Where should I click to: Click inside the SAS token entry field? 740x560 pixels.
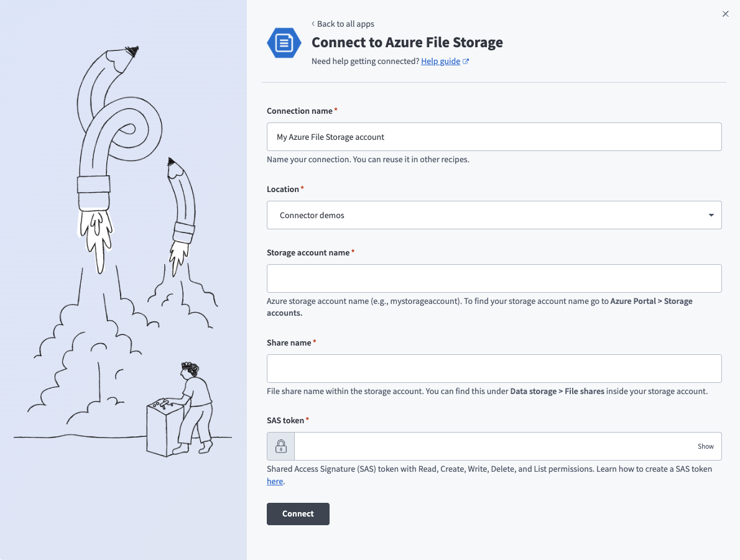(x=497, y=446)
